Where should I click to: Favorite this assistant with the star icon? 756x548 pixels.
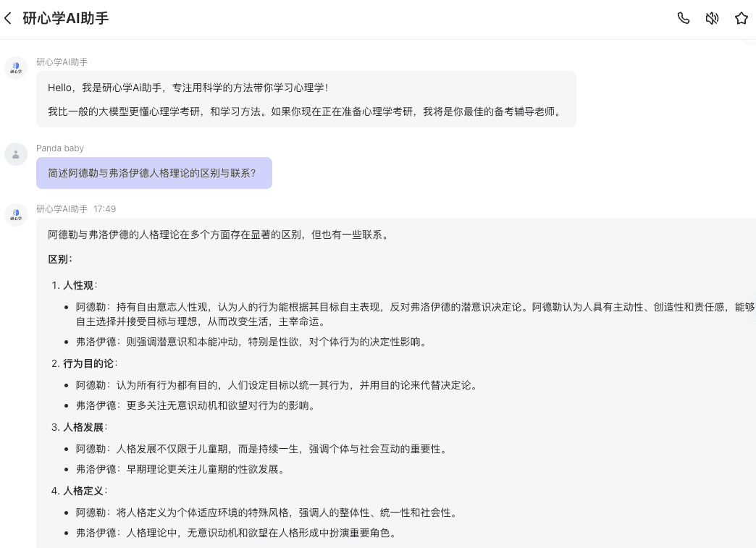(x=741, y=18)
